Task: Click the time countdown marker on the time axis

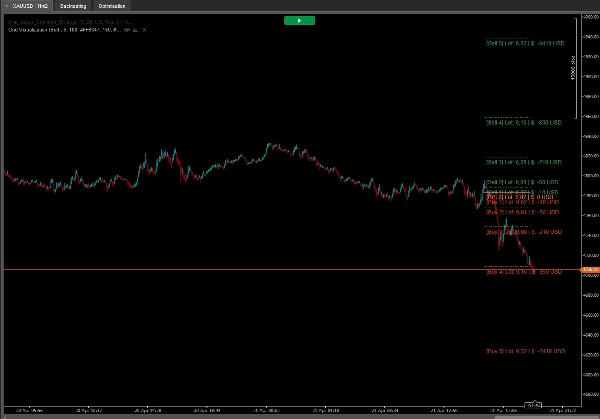Action: tap(533, 405)
